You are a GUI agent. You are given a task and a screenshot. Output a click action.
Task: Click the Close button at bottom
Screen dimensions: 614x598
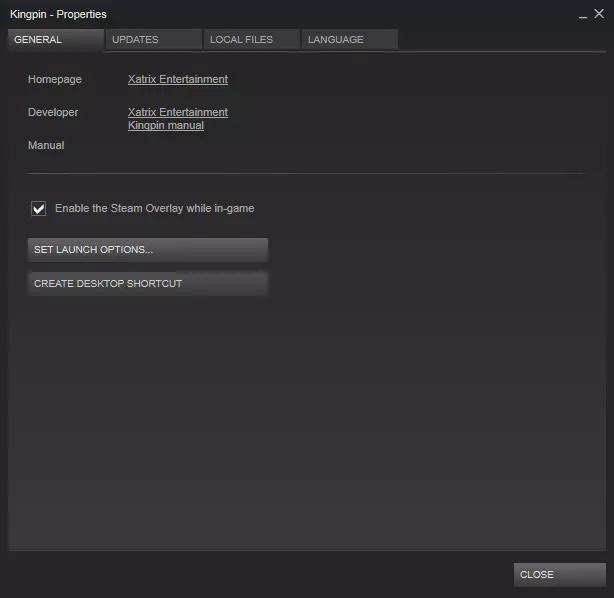(x=560, y=575)
